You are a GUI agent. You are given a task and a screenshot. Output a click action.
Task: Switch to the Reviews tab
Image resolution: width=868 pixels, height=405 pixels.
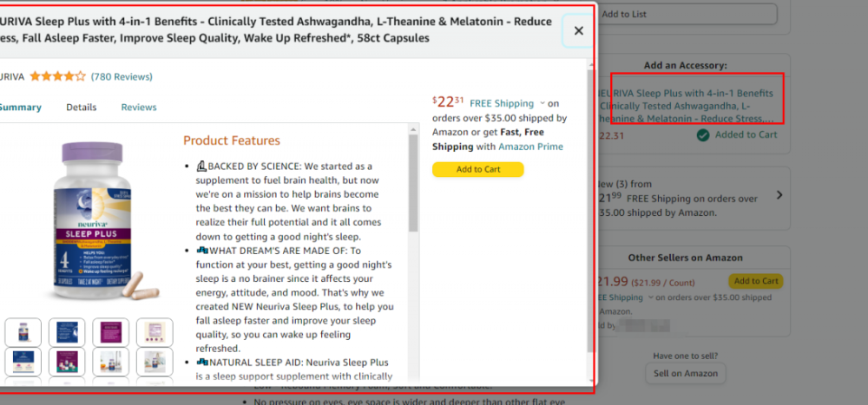[x=139, y=108]
